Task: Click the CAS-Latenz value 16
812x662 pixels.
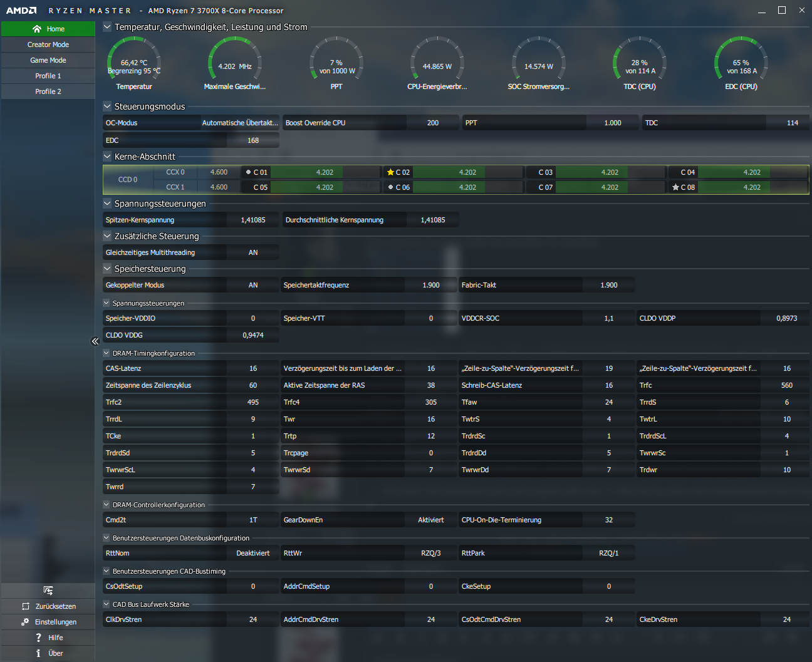Action: point(253,368)
